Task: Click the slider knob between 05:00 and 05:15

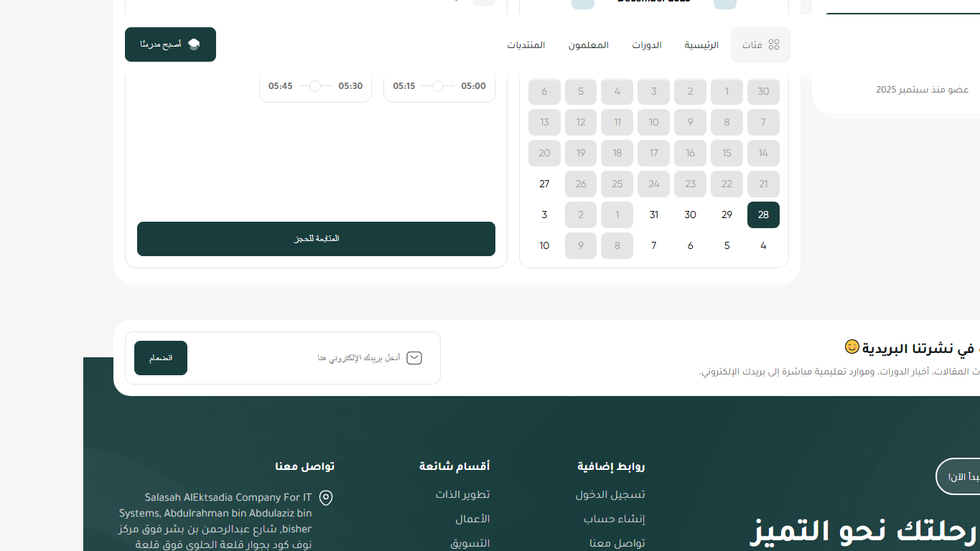Action: click(x=438, y=86)
